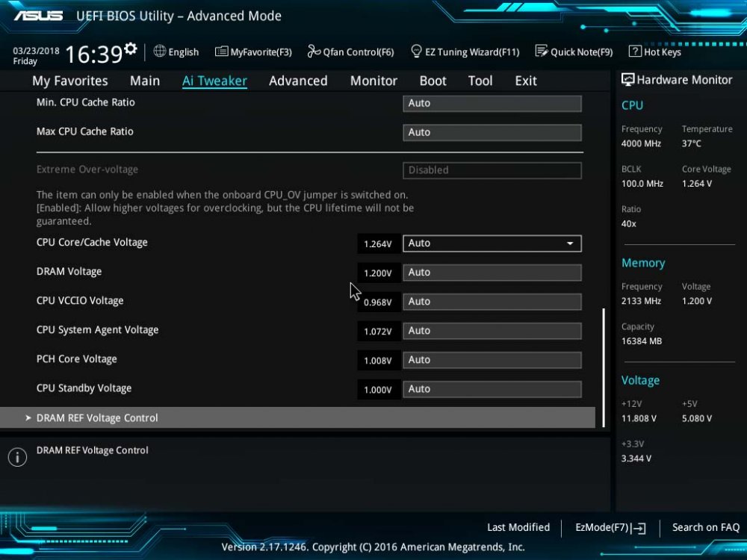Click the globe language icon

(x=160, y=52)
